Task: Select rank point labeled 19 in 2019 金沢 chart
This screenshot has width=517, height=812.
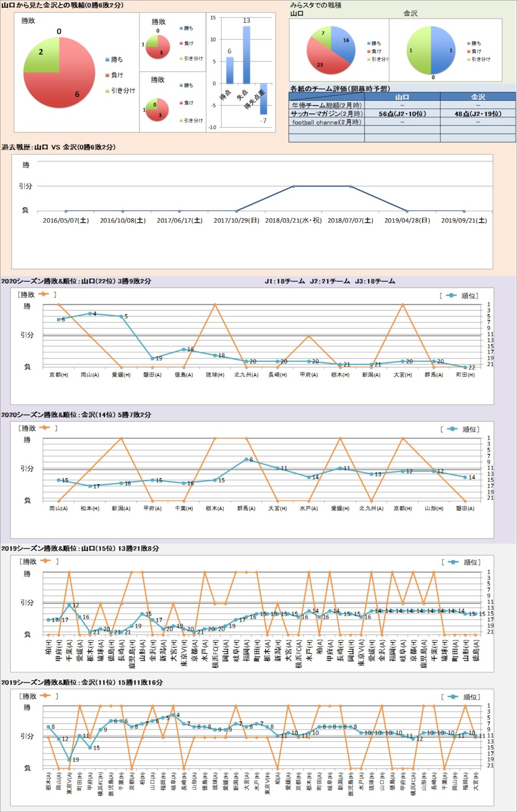Action: point(69,759)
